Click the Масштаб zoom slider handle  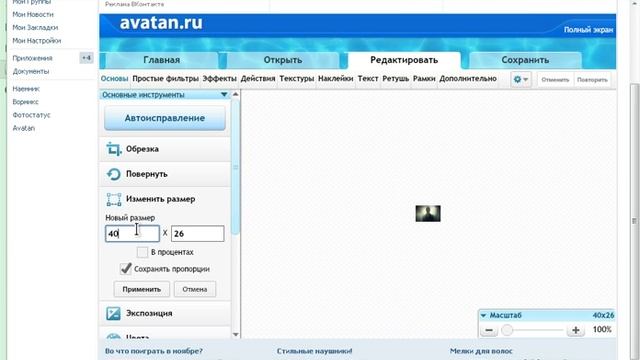(x=507, y=330)
